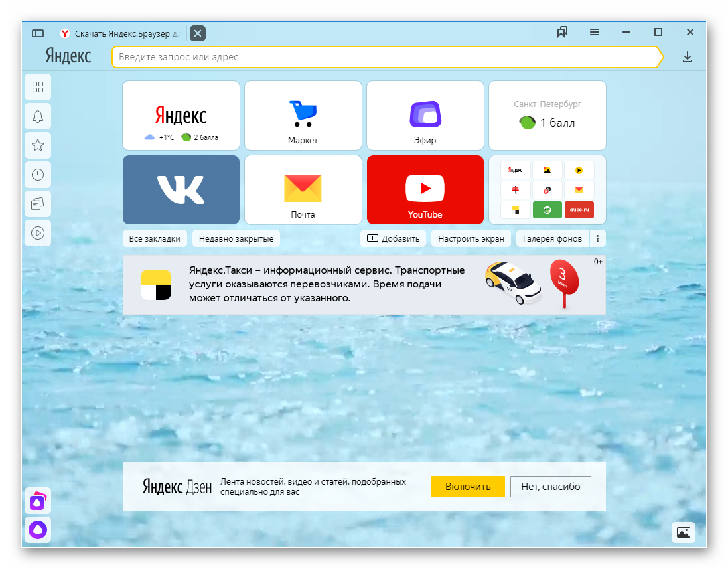728x569 pixels.
Task: Open the Галерея фонов gallery
Action: (553, 239)
